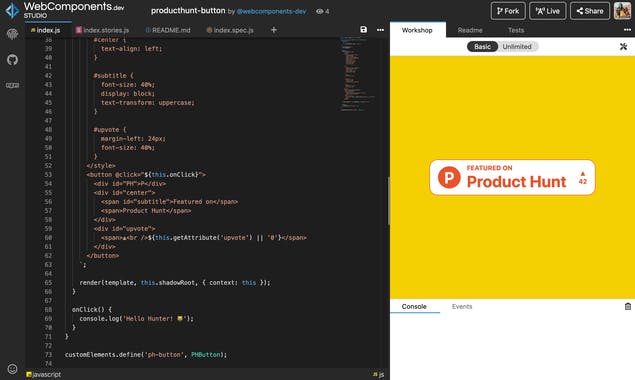Screen dimensions: 635x380
Task: Click the editor and preview split handle
Action: point(388,201)
